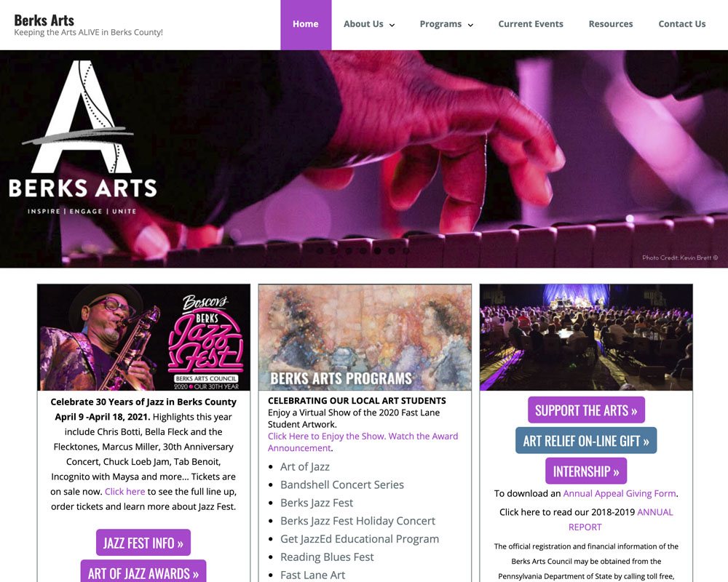Select the first slideshow dot indicator
This screenshot has width=728, height=582.
(x=320, y=250)
